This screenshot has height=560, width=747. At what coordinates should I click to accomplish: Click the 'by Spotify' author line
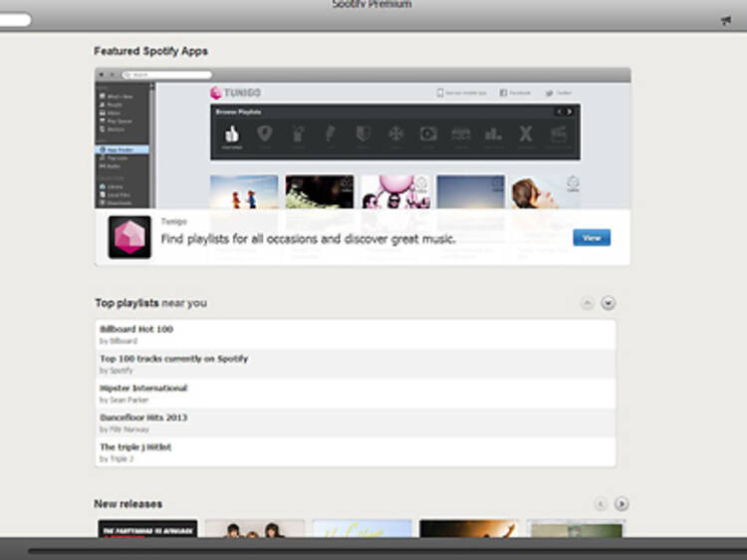click(116, 371)
